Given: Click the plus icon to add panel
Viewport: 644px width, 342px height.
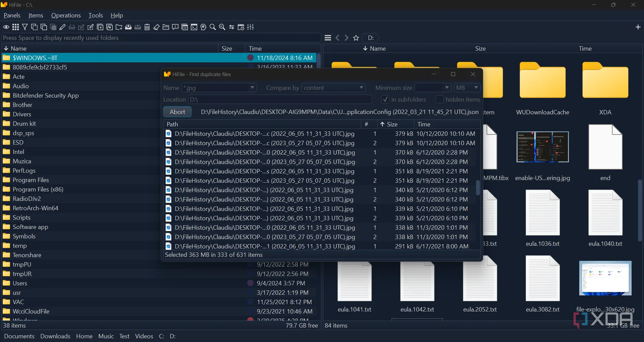Looking at the screenshot, I should pyautogui.click(x=638, y=27).
